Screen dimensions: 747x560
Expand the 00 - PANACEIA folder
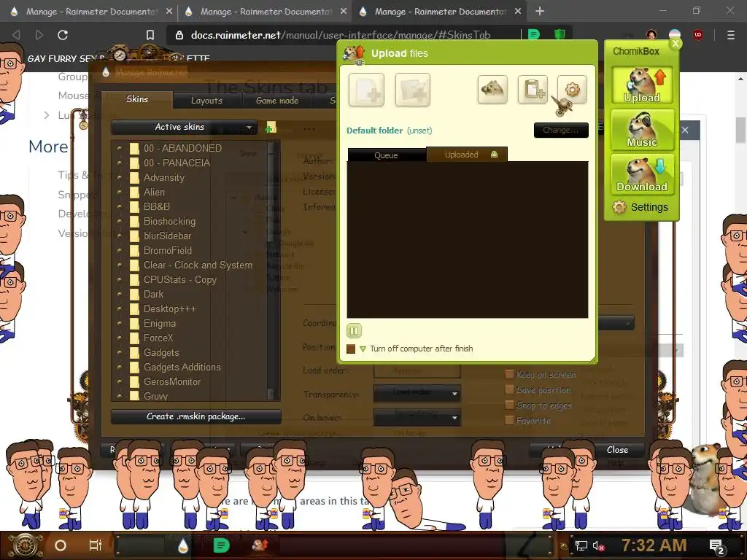tap(119, 163)
